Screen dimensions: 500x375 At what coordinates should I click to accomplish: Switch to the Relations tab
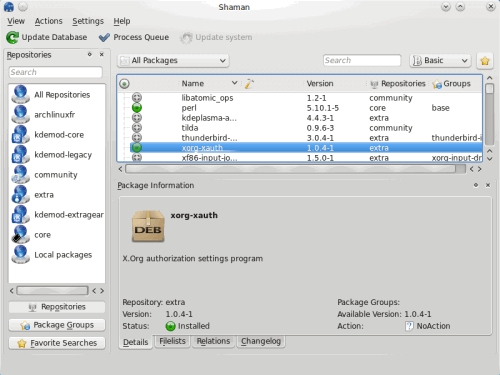(x=213, y=341)
